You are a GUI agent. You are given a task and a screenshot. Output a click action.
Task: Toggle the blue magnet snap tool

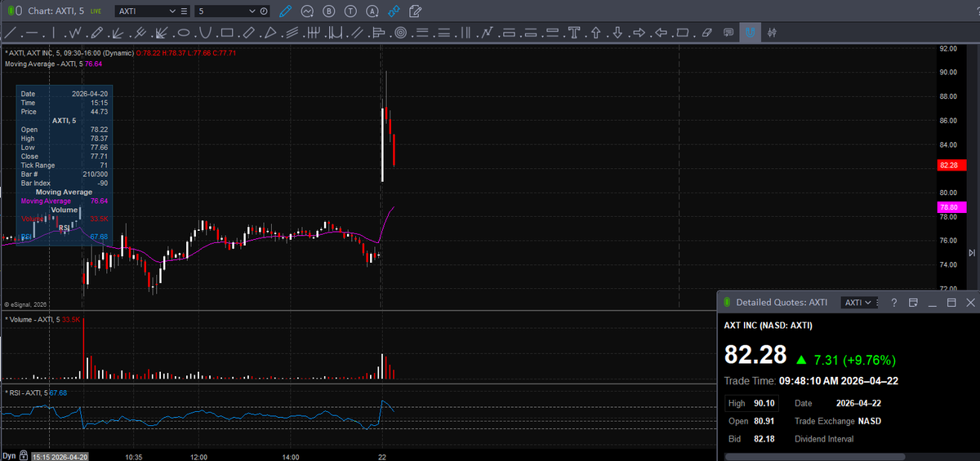point(751,33)
